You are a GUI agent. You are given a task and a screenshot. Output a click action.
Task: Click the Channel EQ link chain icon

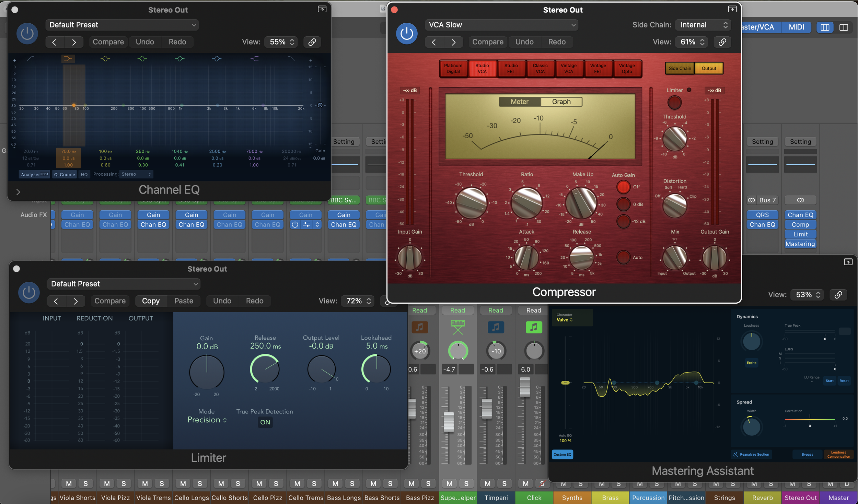(x=312, y=42)
